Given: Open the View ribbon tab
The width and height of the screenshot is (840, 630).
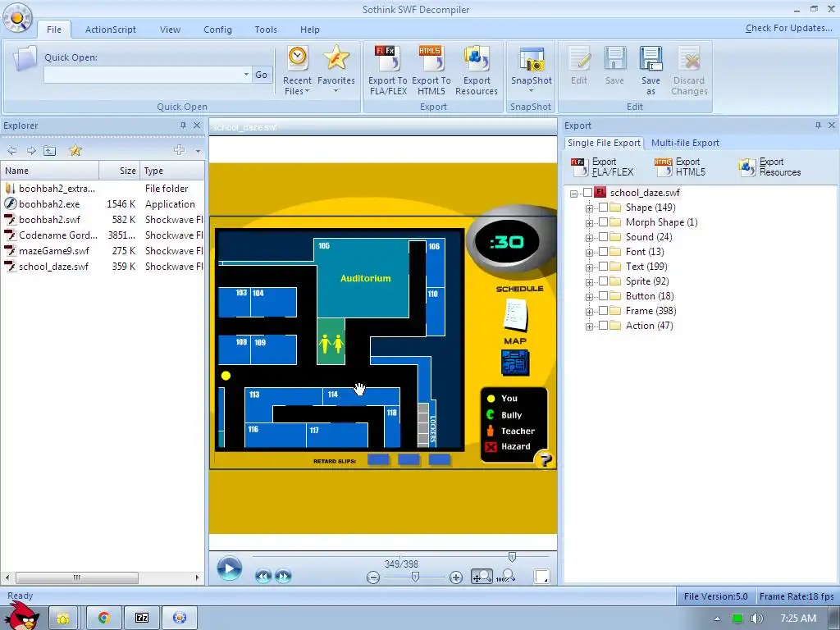Looking at the screenshot, I should pos(170,30).
